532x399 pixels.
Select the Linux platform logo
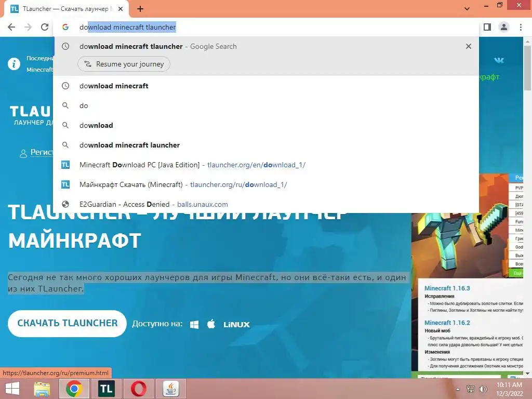[236, 325]
